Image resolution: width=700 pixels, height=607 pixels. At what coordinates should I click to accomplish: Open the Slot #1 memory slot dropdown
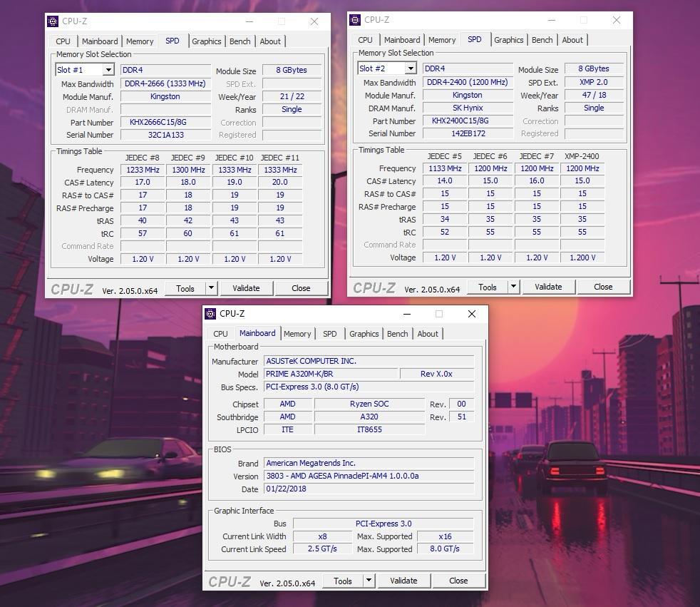[x=108, y=70]
